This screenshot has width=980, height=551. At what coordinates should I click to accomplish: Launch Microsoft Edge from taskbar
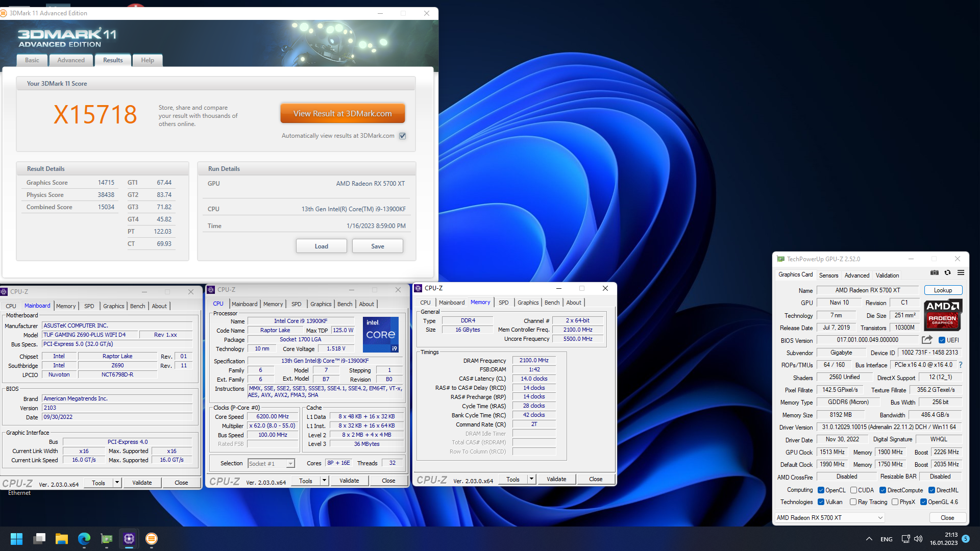[84, 539]
